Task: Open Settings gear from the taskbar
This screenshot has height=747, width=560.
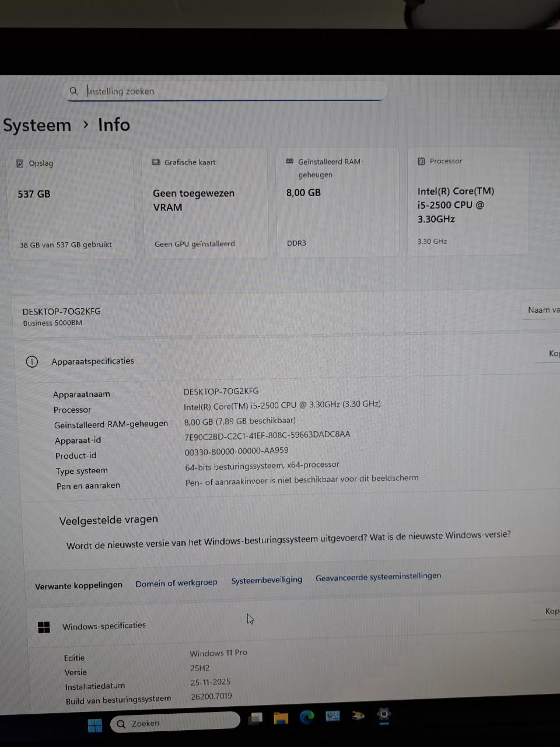Action: tap(383, 714)
